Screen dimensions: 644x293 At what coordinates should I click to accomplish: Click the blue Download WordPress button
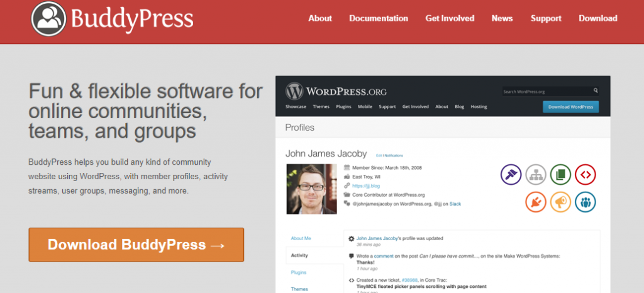pyautogui.click(x=570, y=107)
